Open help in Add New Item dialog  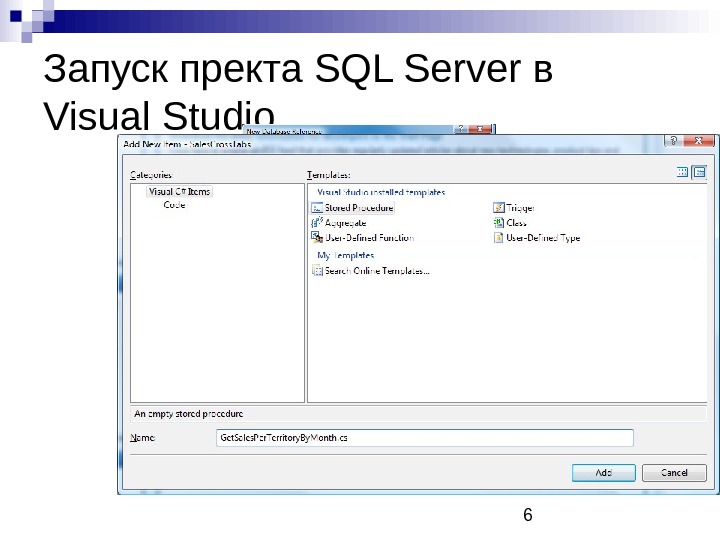[x=673, y=141]
